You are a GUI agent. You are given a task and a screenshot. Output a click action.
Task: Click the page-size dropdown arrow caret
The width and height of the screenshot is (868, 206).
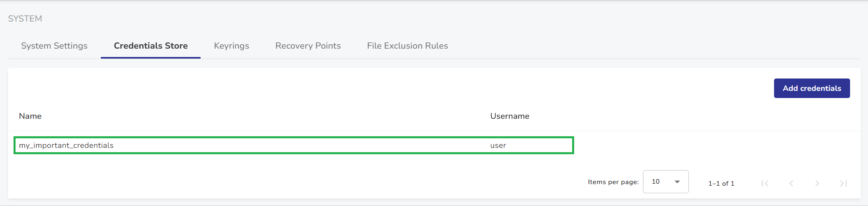(x=677, y=182)
